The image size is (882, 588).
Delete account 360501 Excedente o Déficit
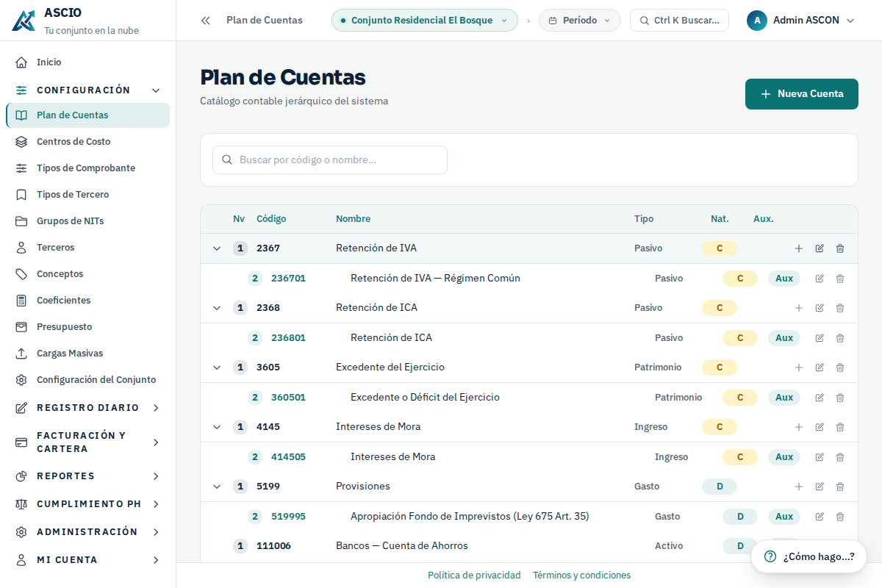click(x=840, y=398)
